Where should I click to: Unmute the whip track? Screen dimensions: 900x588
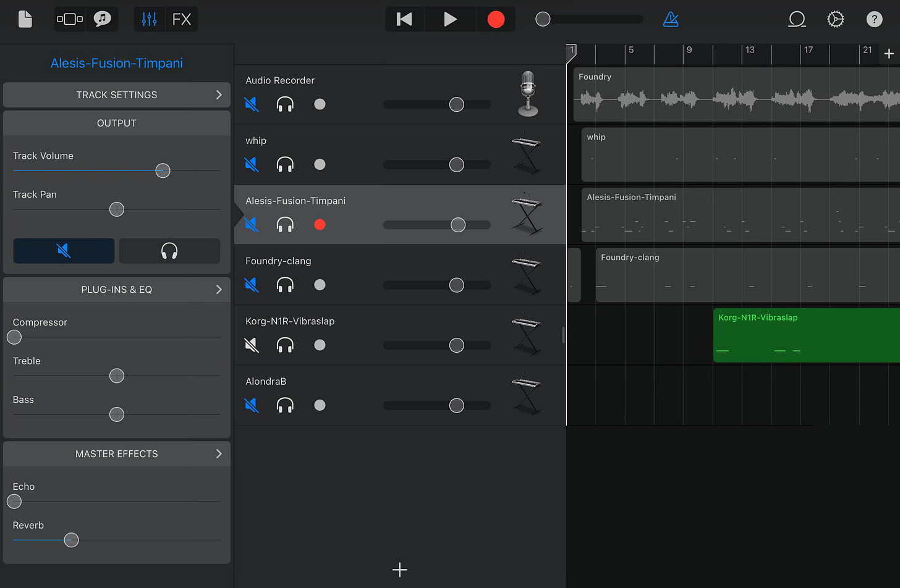251,164
